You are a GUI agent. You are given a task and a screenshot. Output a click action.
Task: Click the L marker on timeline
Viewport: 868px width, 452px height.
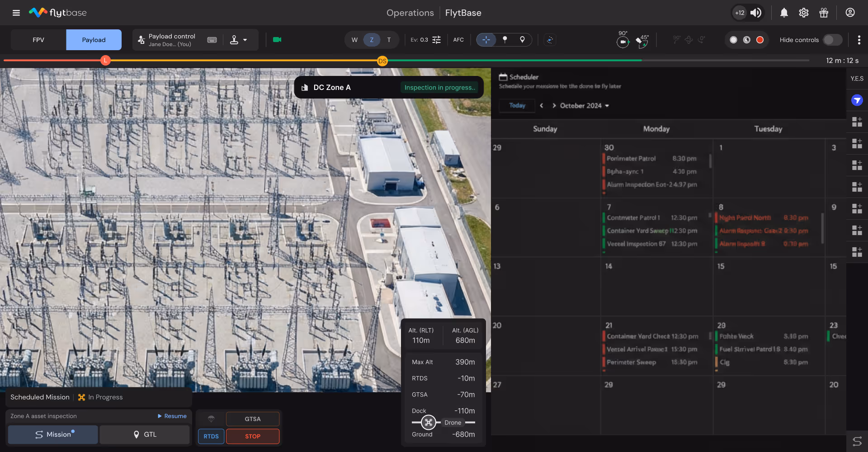[105, 60]
